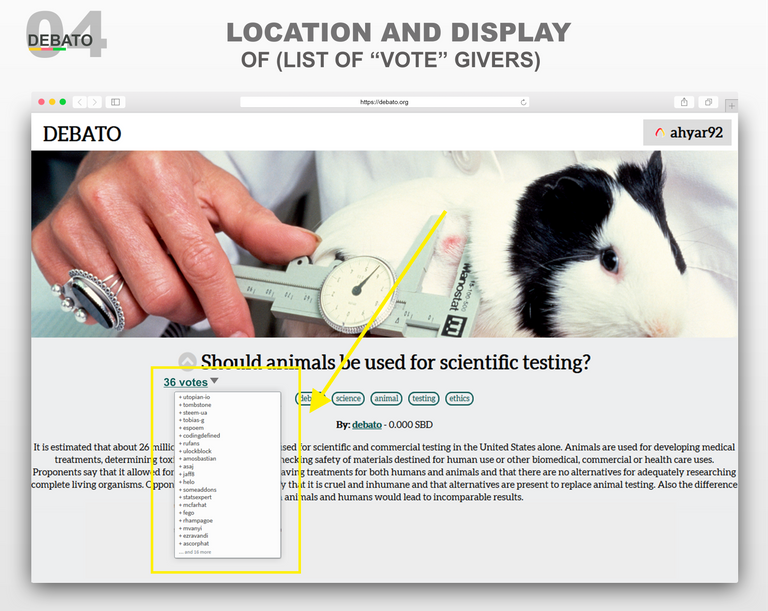Click the debate title about scientific testing
Viewport: 768px width, 611px height.
[x=396, y=363]
